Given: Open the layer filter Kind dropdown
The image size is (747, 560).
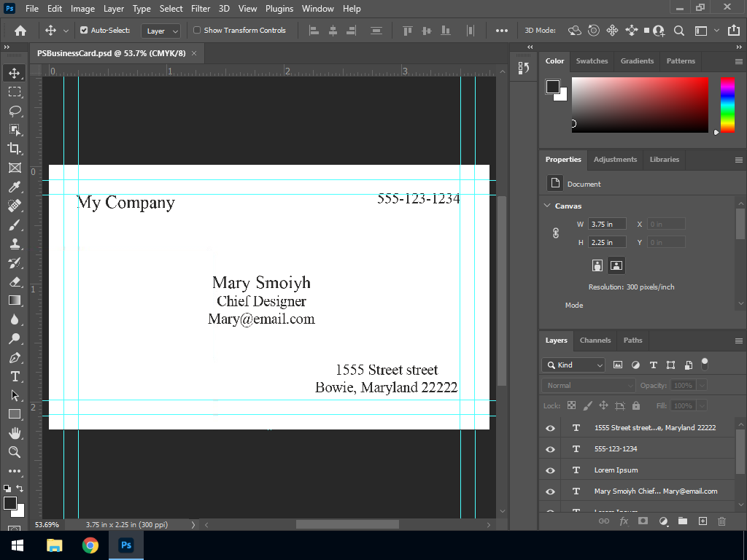Looking at the screenshot, I should (x=574, y=365).
